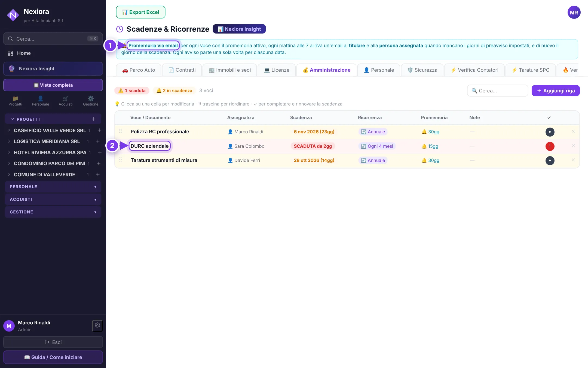Switch to Licenze tab

click(277, 70)
